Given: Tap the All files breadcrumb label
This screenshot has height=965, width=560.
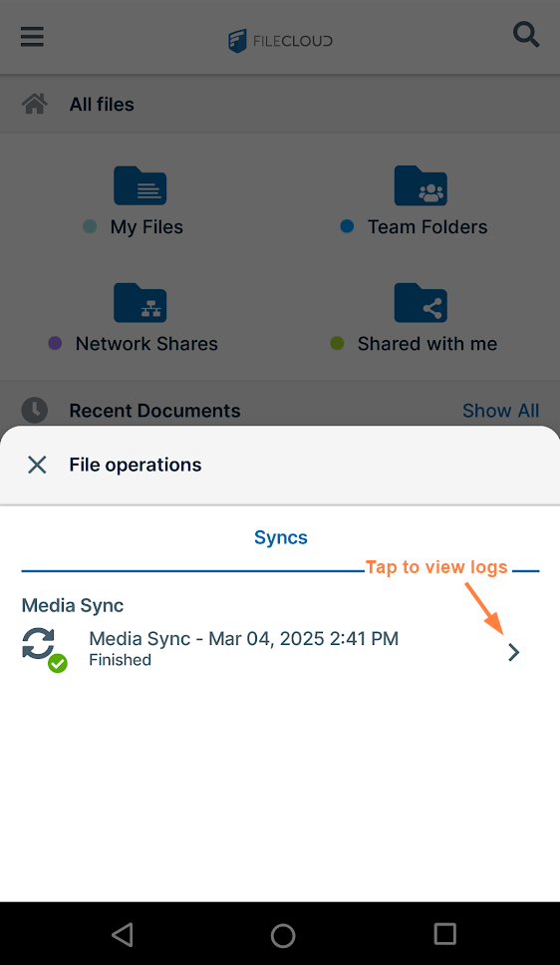Looking at the screenshot, I should click(102, 105).
